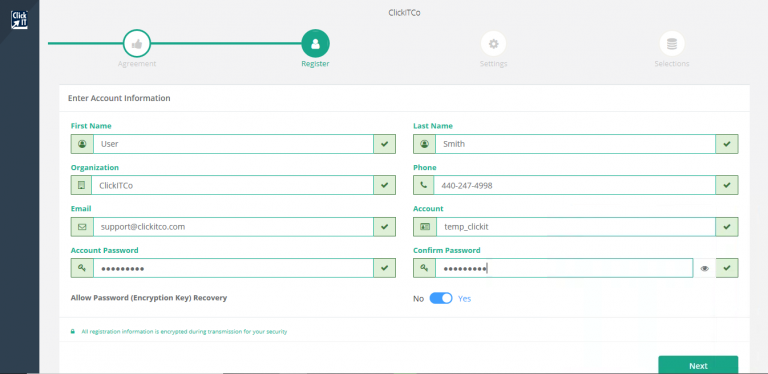Click the Register step label
The height and width of the screenshot is (374, 768).
click(315, 64)
